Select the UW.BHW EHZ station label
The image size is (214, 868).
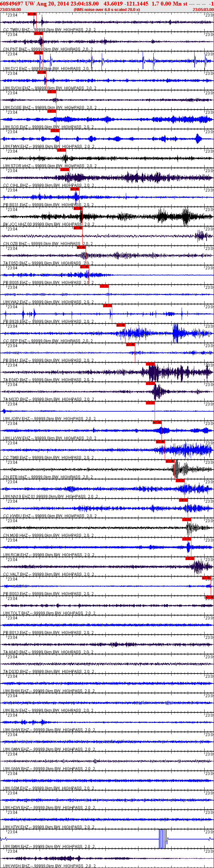49,691
